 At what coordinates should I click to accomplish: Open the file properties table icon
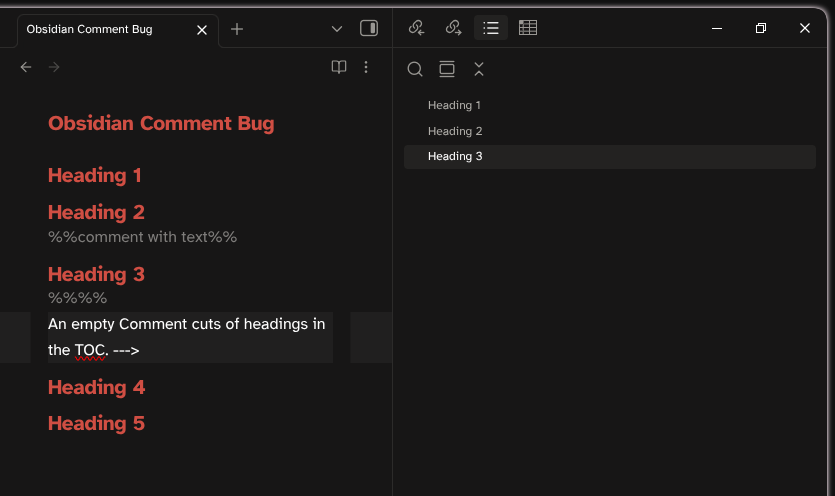click(x=528, y=28)
